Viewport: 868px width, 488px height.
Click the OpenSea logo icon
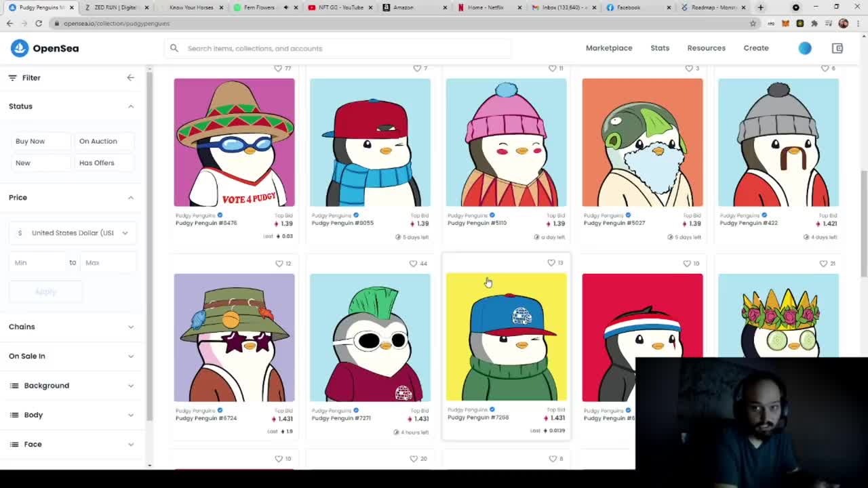coord(20,48)
